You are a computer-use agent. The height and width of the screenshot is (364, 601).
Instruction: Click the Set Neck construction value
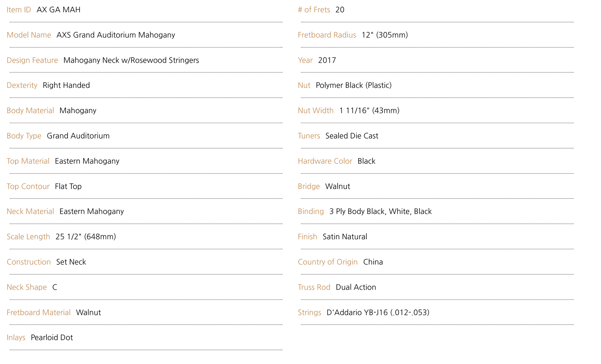coord(71,262)
